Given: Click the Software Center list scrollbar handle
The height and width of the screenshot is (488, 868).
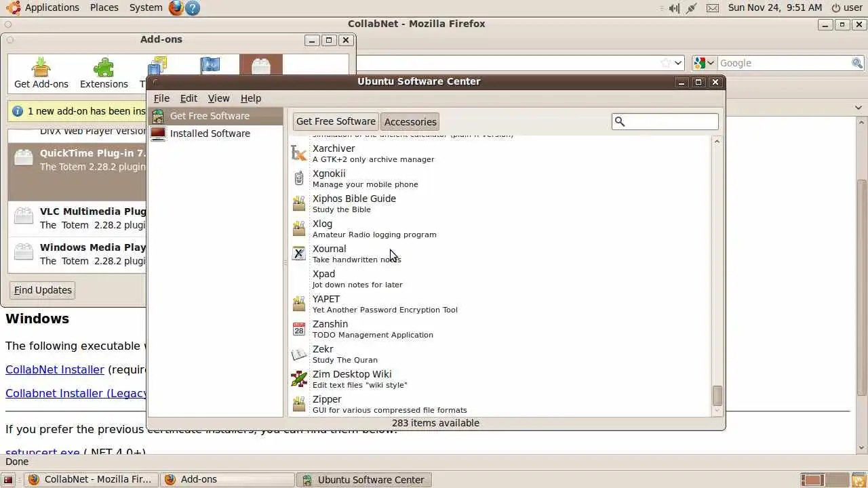Looking at the screenshot, I should coord(717,395).
